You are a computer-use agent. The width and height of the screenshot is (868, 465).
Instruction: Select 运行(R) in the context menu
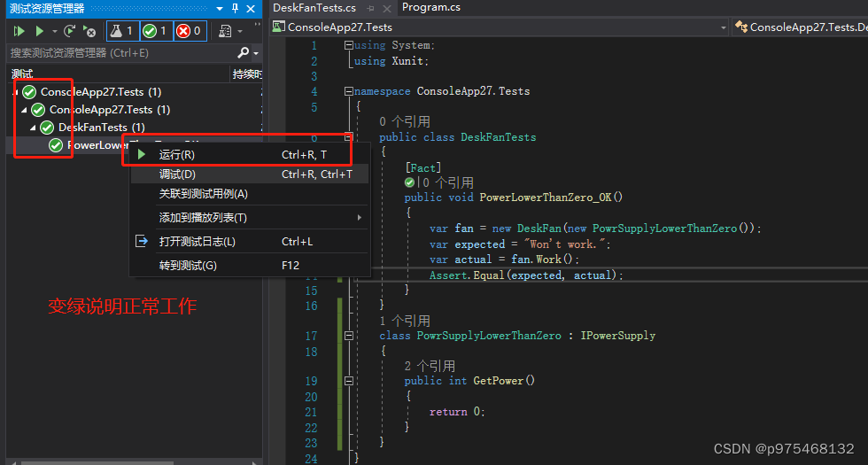(249, 154)
